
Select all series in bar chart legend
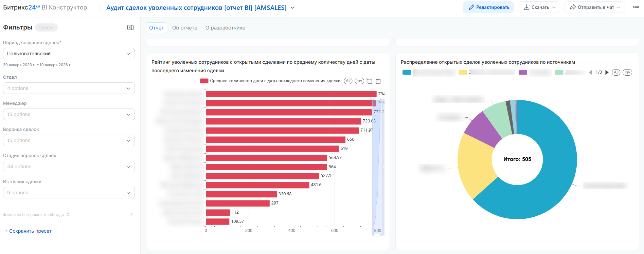pyautogui.click(x=348, y=81)
